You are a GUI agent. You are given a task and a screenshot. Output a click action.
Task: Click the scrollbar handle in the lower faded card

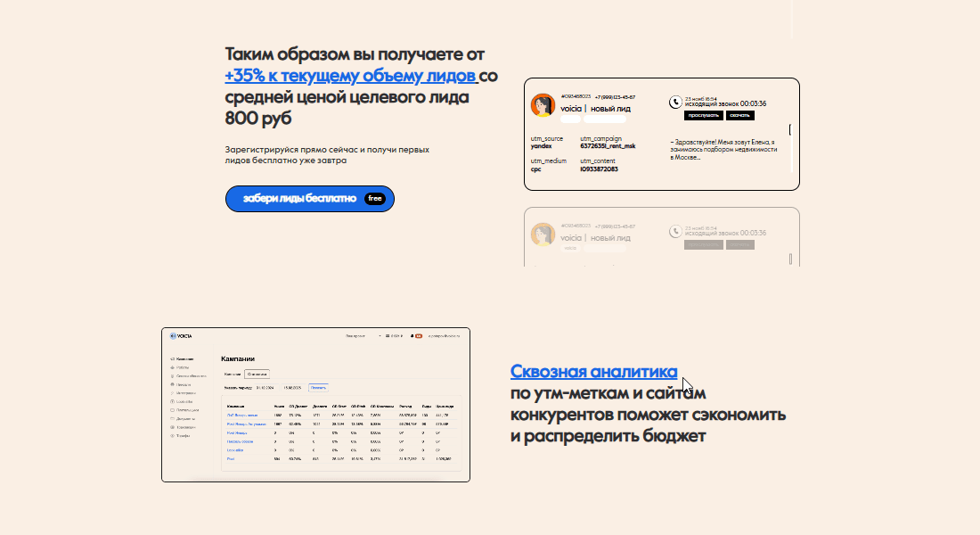(790, 259)
